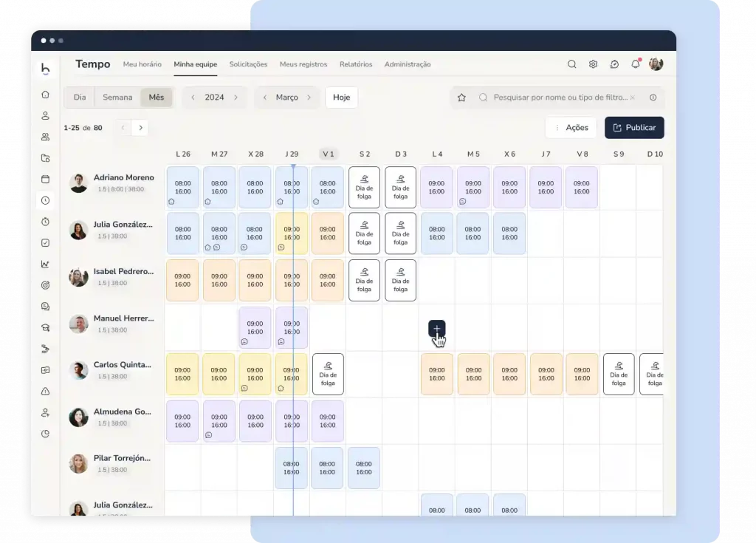Viewport: 756px width, 543px height.
Task: Click the Publicar button
Action: pyautogui.click(x=634, y=128)
